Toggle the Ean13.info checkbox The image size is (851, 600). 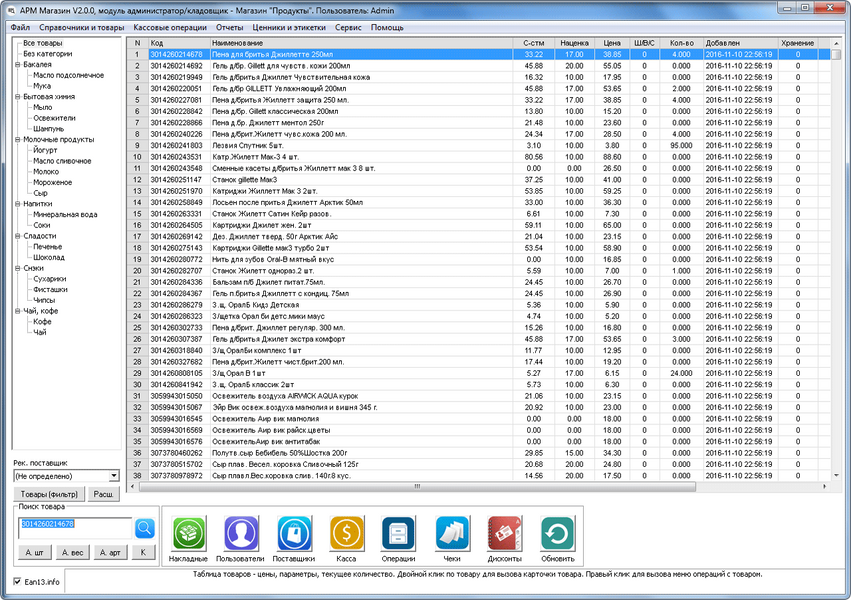coord(17,582)
